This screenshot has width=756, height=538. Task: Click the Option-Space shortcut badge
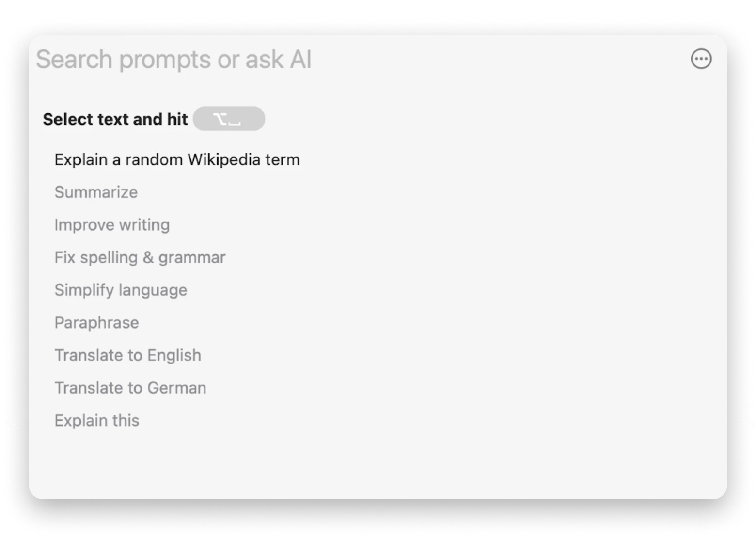[229, 119]
